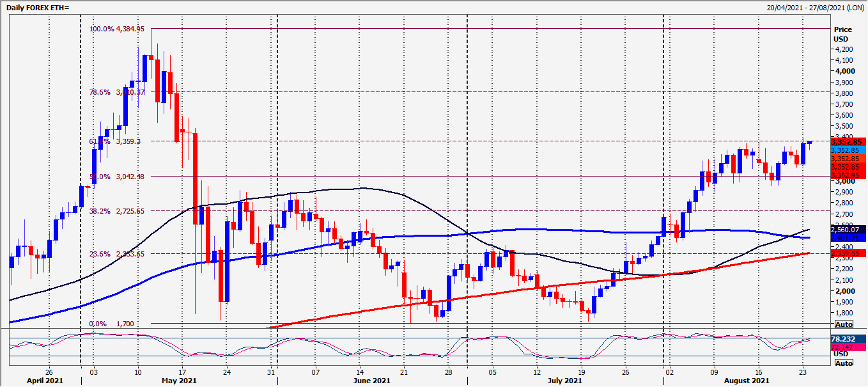Select the 100.0% 4,384.95 Fibonacci label
The image size is (868, 387).
pos(116,29)
